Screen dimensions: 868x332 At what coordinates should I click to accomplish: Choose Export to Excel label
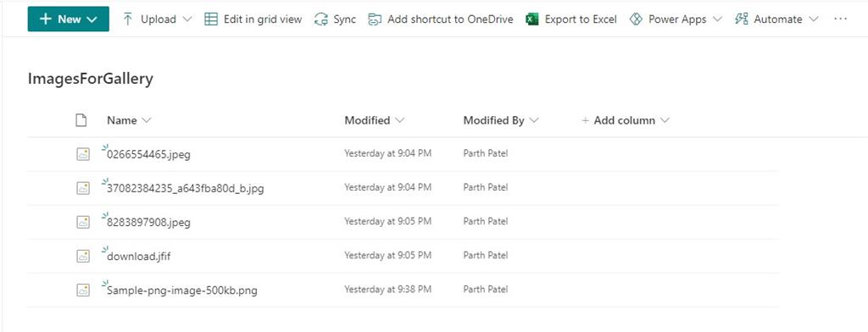point(581,19)
